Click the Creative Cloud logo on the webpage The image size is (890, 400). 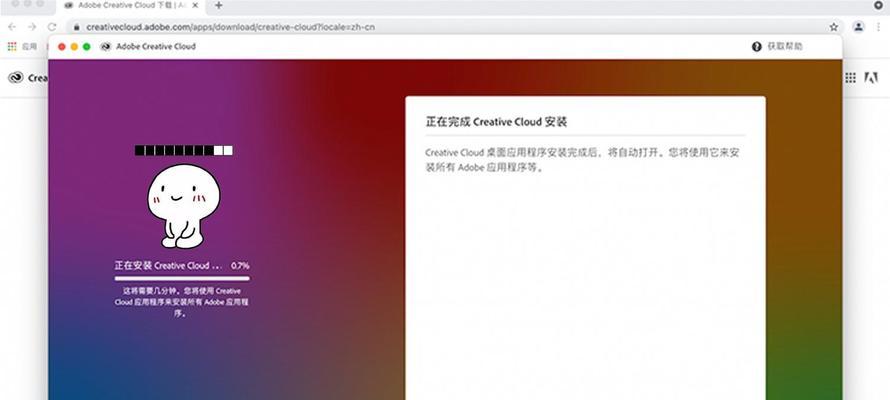[x=15, y=78]
